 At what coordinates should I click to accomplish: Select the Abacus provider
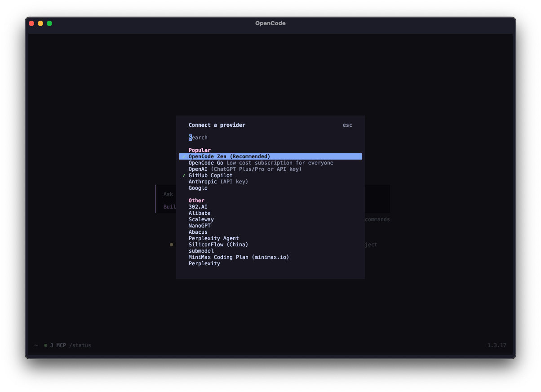click(270, 232)
